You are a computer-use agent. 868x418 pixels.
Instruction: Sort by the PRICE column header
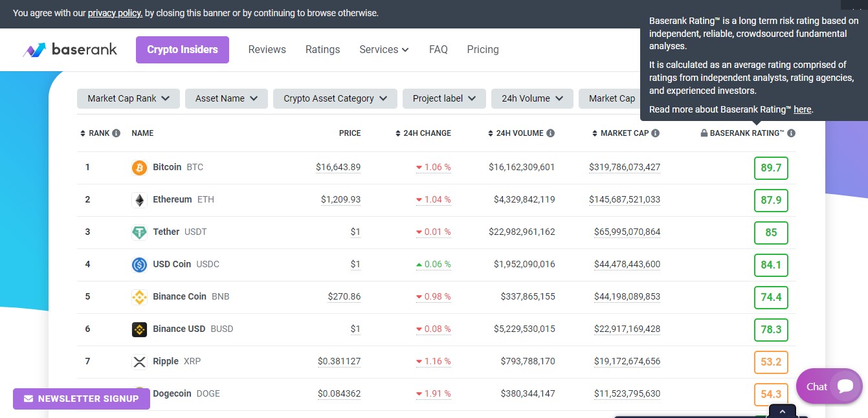(x=350, y=133)
